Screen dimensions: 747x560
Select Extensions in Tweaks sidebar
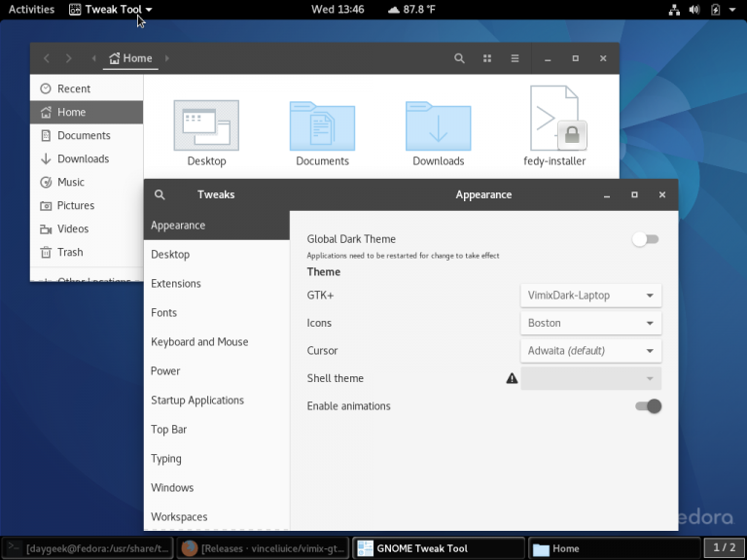[x=176, y=284]
